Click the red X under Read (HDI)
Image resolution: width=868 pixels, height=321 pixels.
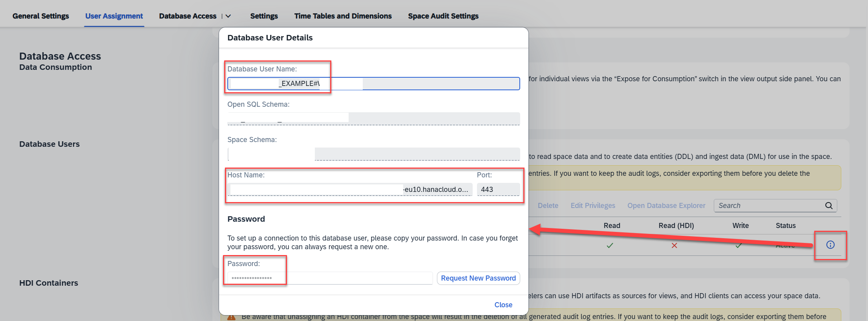[674, 246]
